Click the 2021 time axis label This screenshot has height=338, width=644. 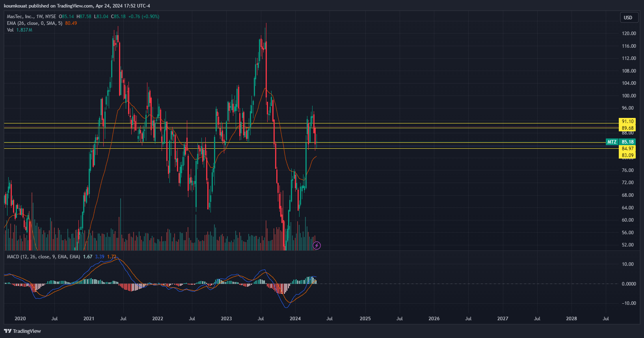(89, 319)
